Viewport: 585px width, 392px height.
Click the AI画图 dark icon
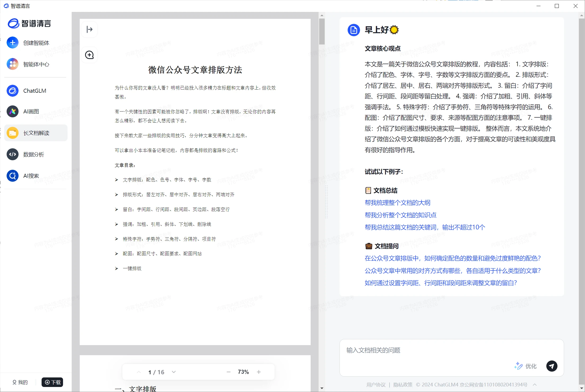coord(12,112)
